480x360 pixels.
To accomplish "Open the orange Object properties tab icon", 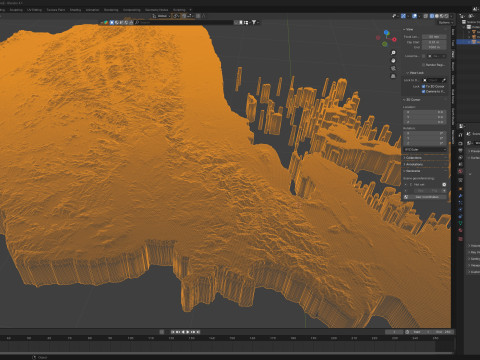I will (460, 189).
